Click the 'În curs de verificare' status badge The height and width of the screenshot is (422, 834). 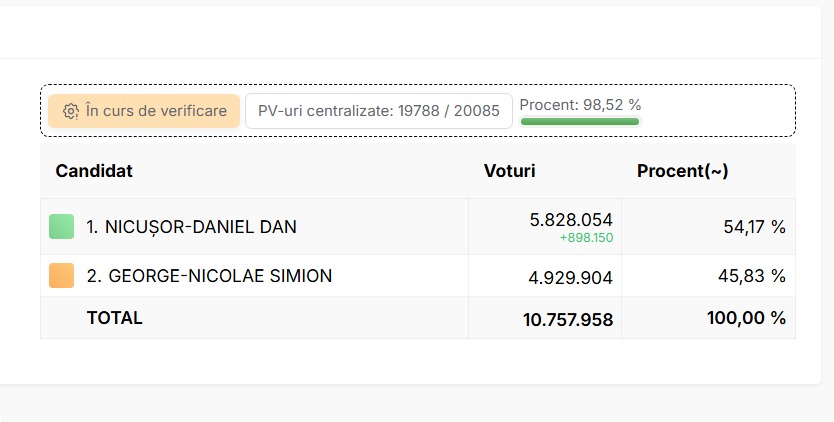click(144, 111)
